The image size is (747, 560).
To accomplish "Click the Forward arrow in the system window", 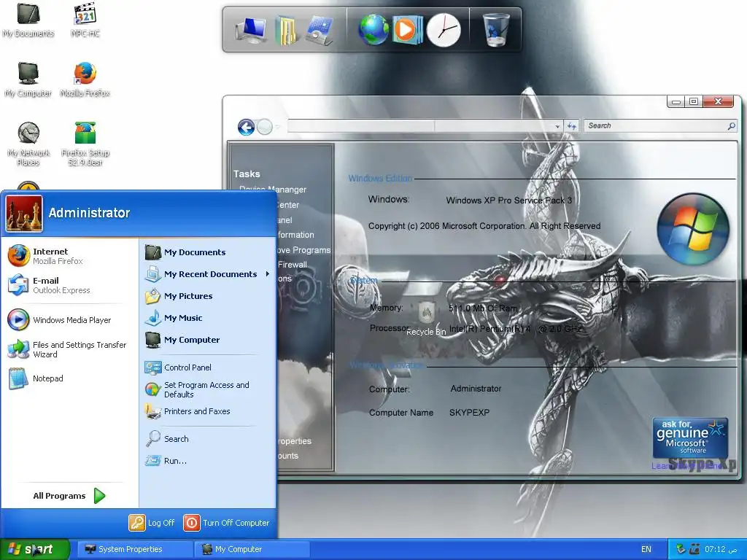I will point(265,127).
